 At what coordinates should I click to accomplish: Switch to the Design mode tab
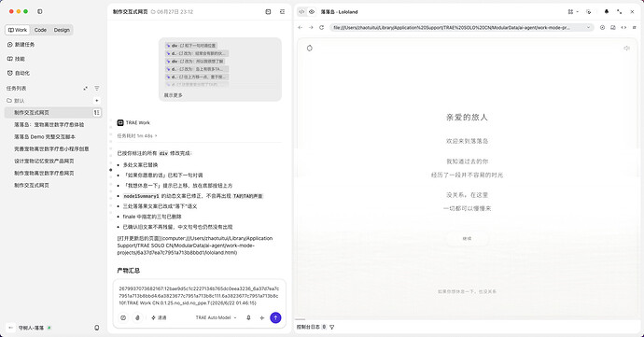62,30
